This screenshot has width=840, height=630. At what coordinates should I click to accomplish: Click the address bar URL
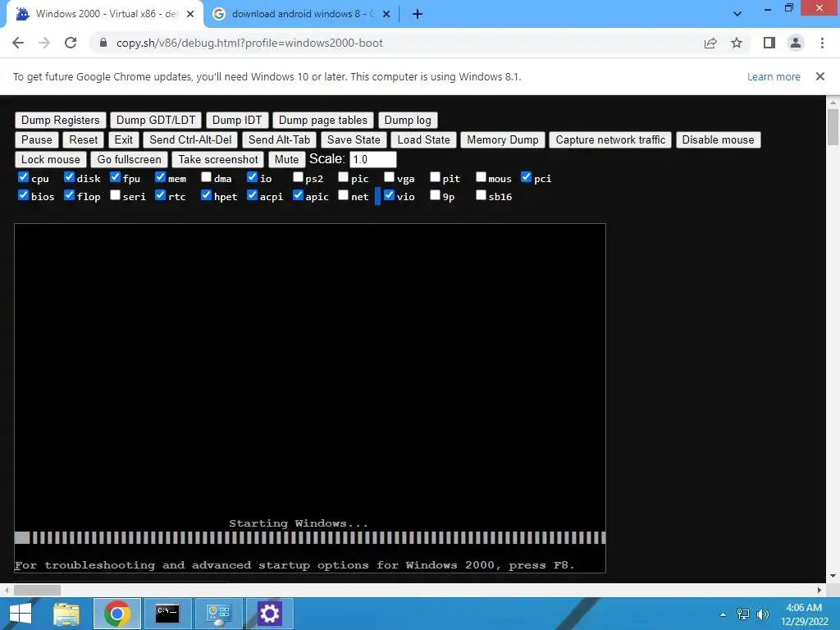pos(249,43)
